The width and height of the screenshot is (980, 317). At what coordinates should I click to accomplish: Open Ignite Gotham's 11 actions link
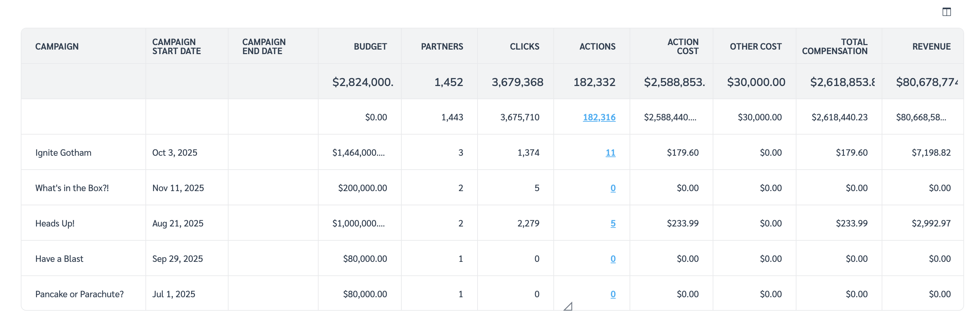point(610,153)
